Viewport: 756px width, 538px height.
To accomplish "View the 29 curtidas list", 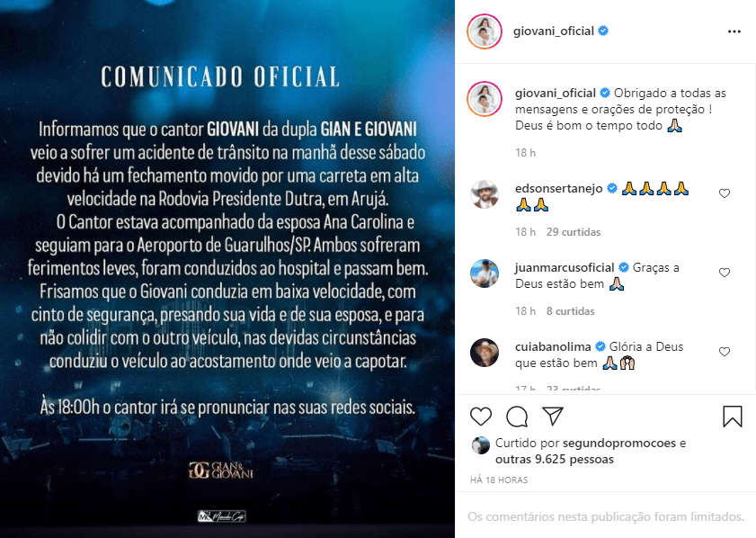I will tap(574, 232).
